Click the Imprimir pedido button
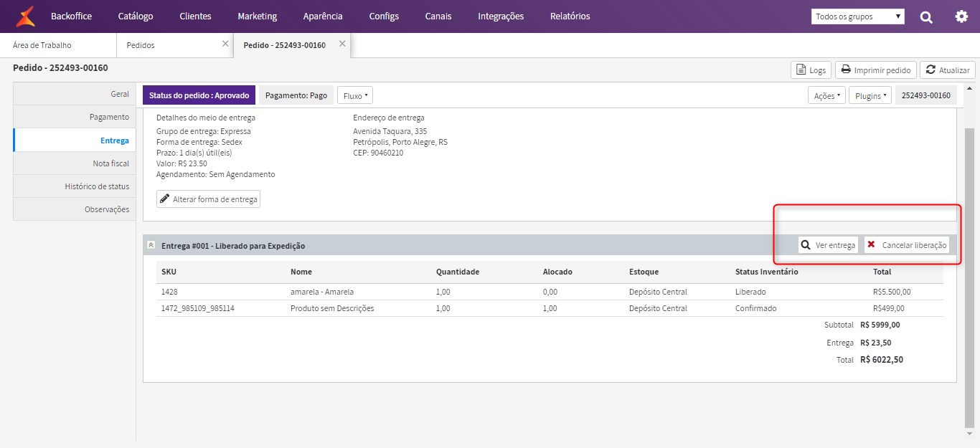 pos(876,70)
